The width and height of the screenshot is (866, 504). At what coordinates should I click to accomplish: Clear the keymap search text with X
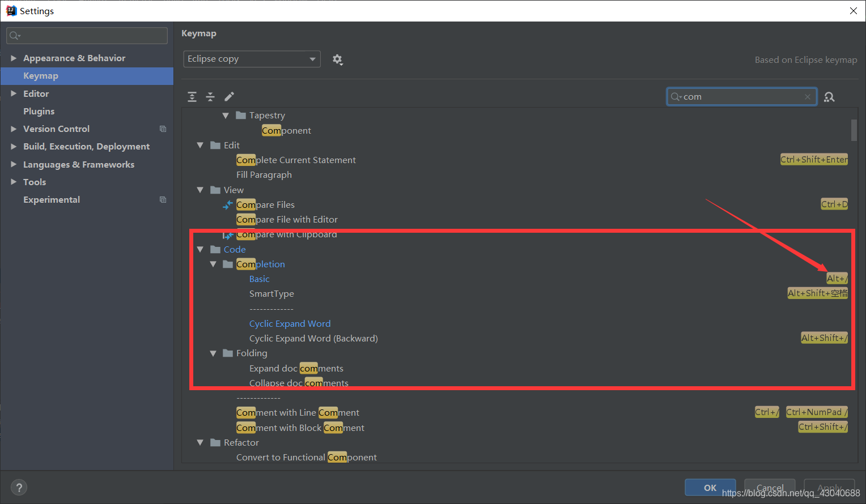(807, 97)
